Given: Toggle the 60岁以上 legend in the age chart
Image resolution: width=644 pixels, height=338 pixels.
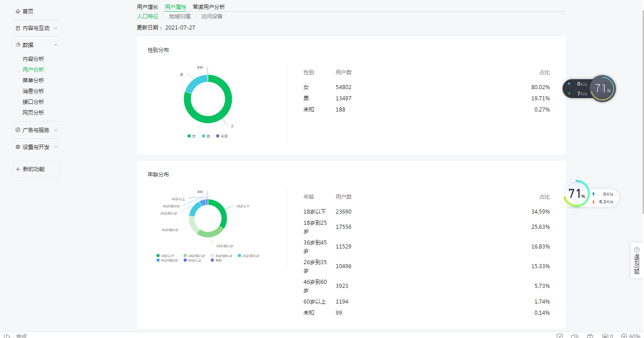Looking at the screenshot, I should (192, 260).
